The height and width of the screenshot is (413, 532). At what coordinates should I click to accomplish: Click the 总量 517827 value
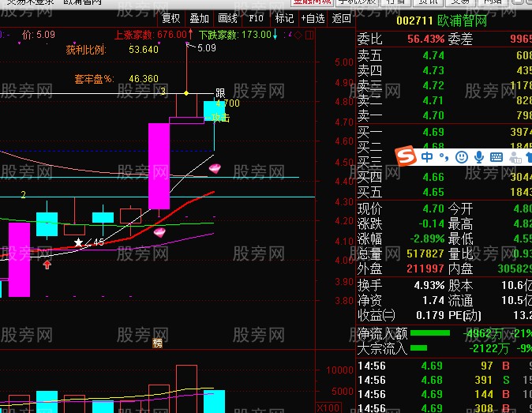(425, 253)
